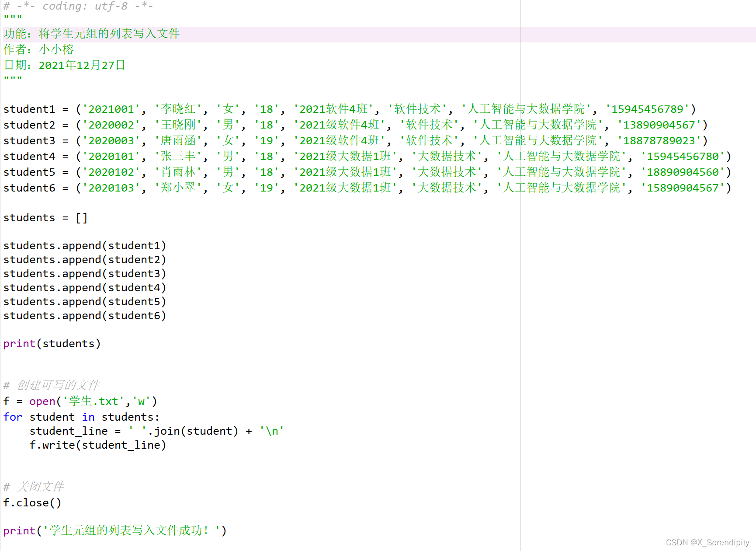Click the docstring line '功能：将学生元组的列表写入文件'
The height and width of the screenshot is (551, 756).
coord(92,34)
